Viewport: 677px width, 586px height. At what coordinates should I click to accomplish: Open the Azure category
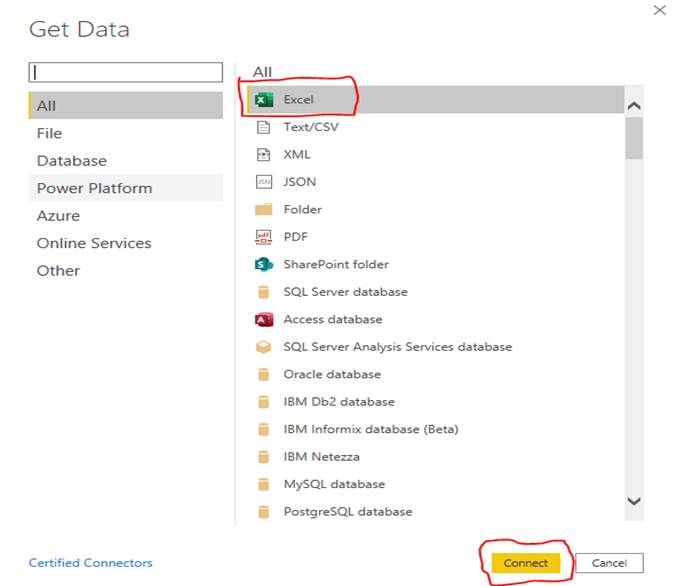(126, 215)
